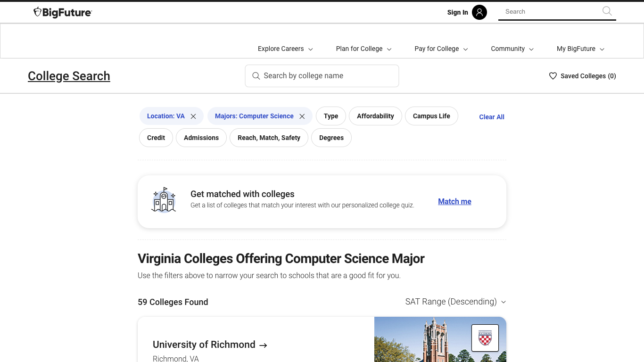Click the 59 Colleges Found text
This screenshot has height=362, width=644.
click(173, 302)
